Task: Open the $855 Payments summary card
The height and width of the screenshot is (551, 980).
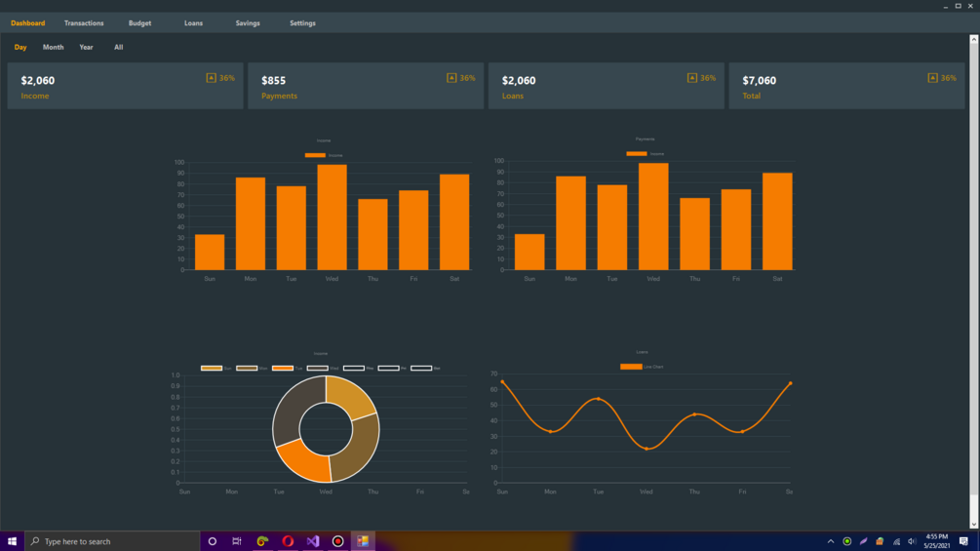Action: [x=366, y=86]
